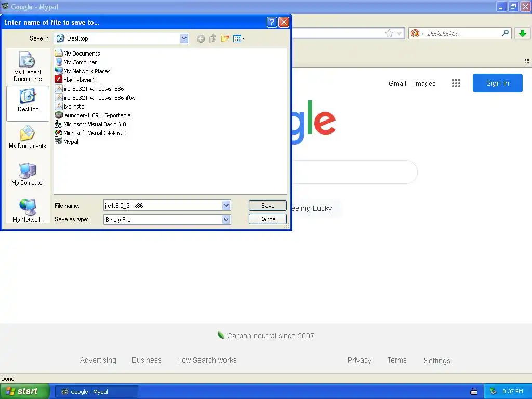Open the Settings footer link
This screenshot has height=399, width=532.
click(x=437, y=361)
